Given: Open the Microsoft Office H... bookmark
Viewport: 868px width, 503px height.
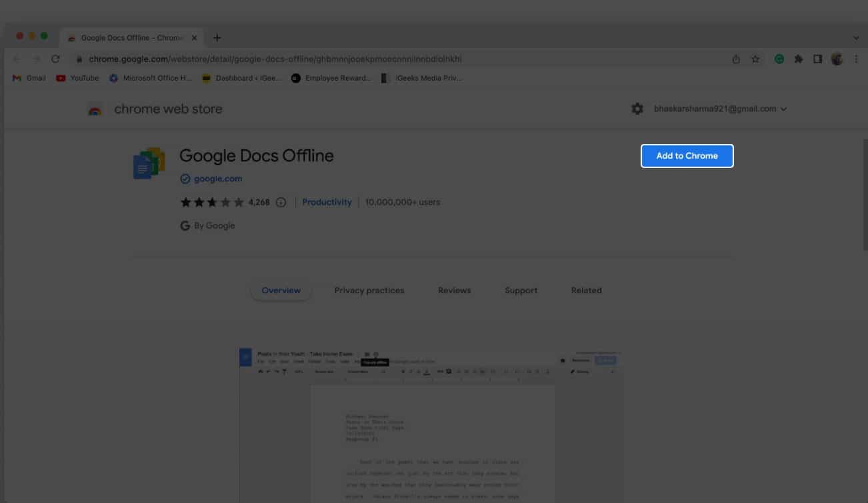Looking at the screenshot, I should point(151,78).
